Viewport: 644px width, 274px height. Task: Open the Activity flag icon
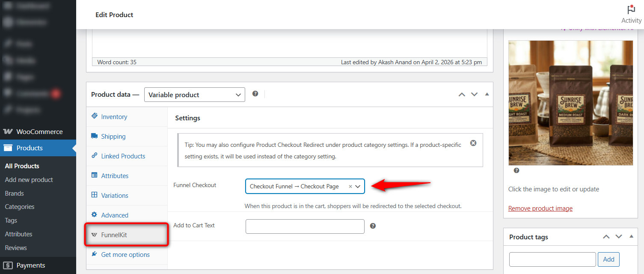click(631, 9)
